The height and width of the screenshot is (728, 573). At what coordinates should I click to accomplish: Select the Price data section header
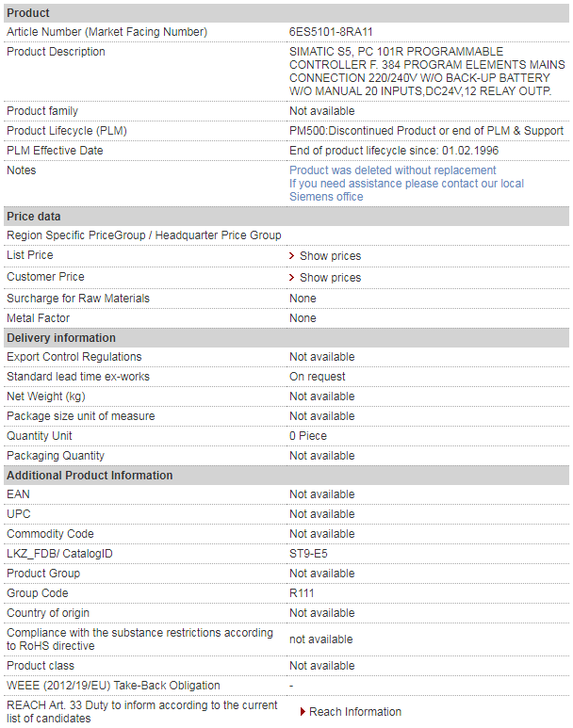34,217
